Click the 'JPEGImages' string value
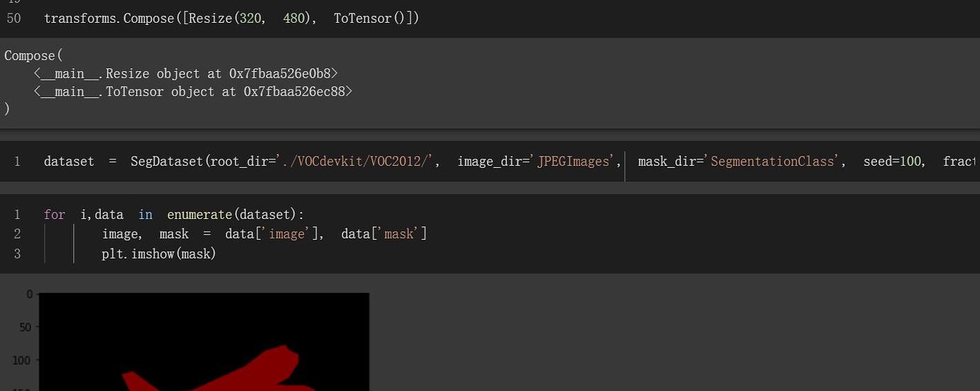980x391 pixels. point(574,161)
